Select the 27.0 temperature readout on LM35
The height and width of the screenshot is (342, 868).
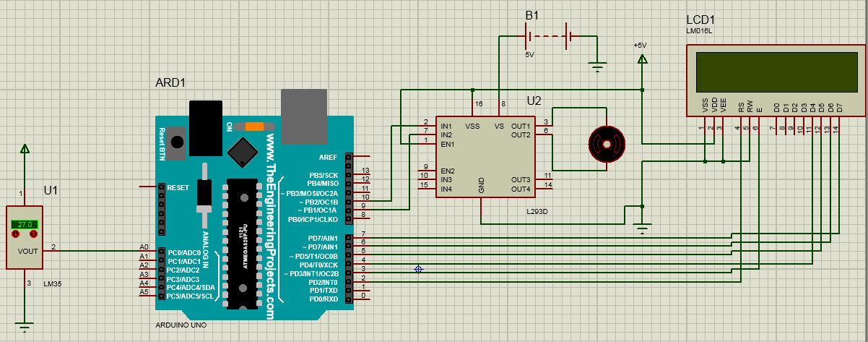pyautogui.click(x=25, y=226)
